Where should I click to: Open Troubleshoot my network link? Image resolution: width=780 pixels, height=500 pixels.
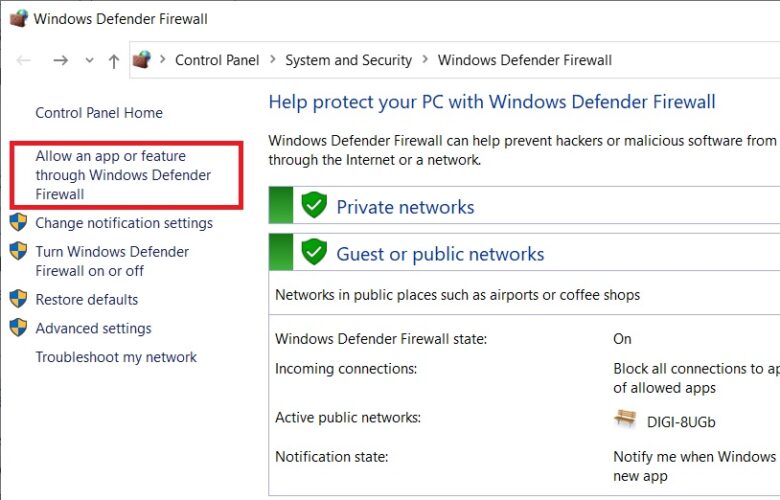tap(116, 357)
